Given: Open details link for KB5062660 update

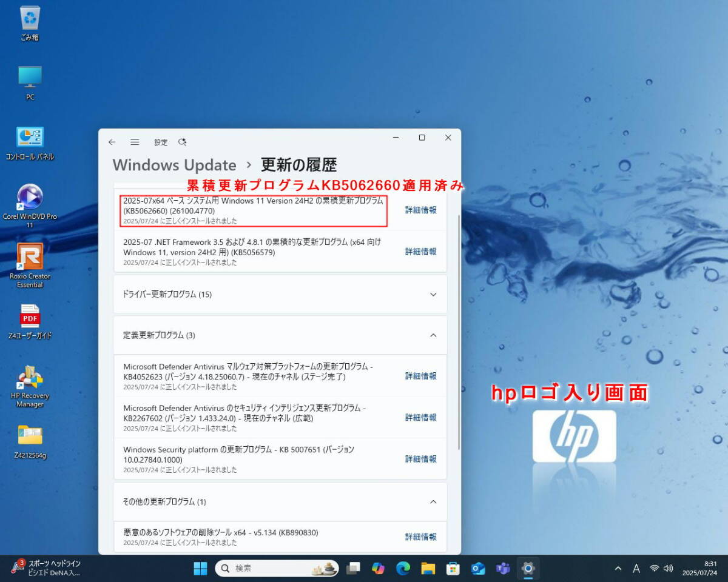Looking at the screenshot, I should (421, 210).
